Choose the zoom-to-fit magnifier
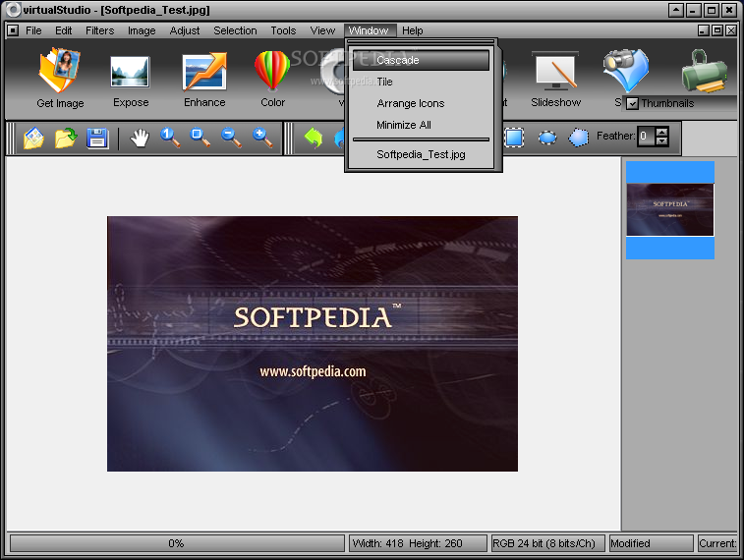Screen dimensions: 744x560 200,138
